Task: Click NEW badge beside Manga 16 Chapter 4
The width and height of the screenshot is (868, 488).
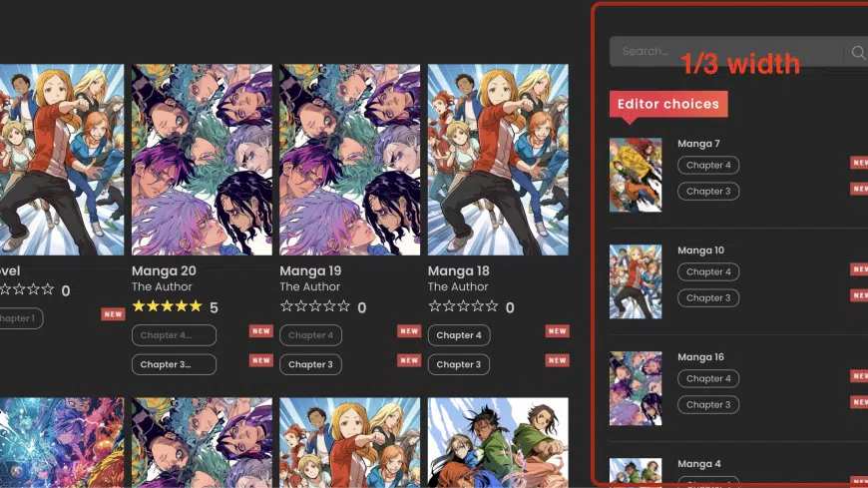Action: click(x=859, y=376)
